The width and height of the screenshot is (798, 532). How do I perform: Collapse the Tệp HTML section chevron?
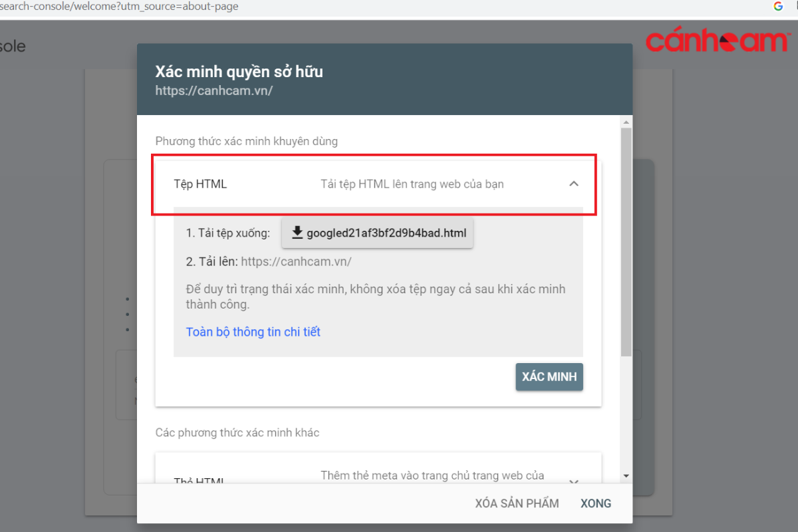pos(574,184)
